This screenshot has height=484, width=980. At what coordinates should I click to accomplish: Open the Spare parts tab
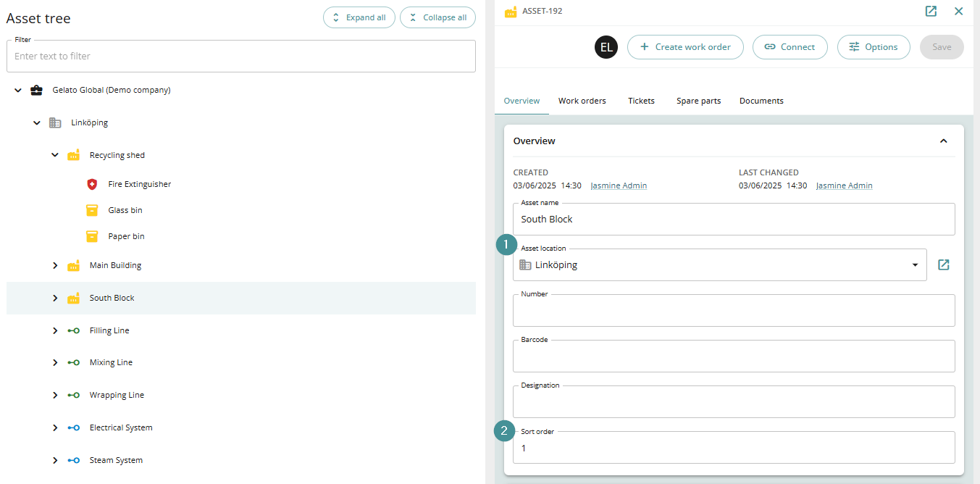click(699, 101)
